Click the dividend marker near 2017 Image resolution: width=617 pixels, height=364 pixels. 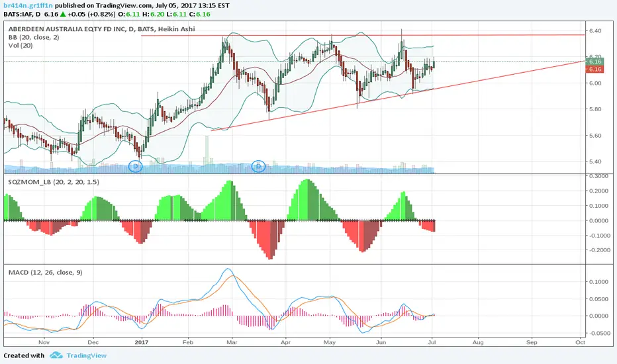click(x=135, y=167)
